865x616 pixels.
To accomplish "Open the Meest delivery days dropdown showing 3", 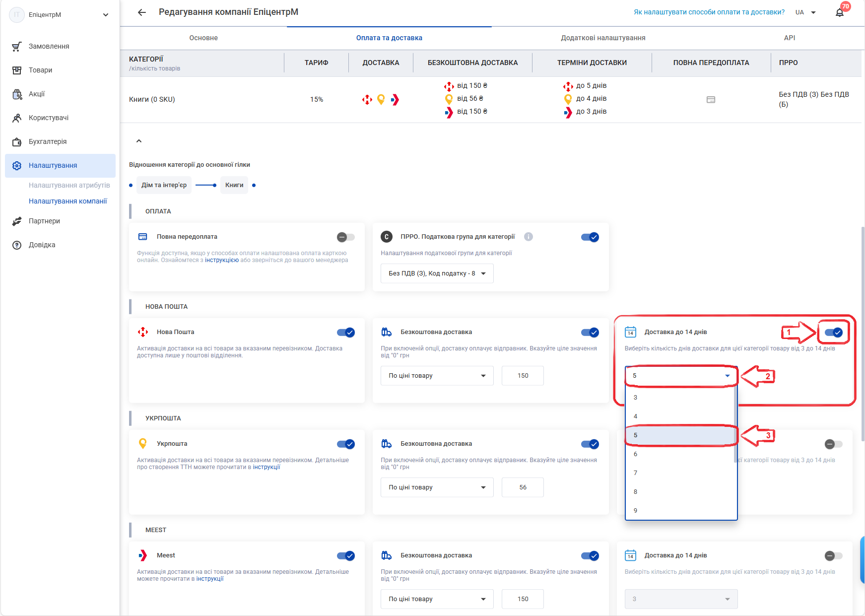I will 681,599.
